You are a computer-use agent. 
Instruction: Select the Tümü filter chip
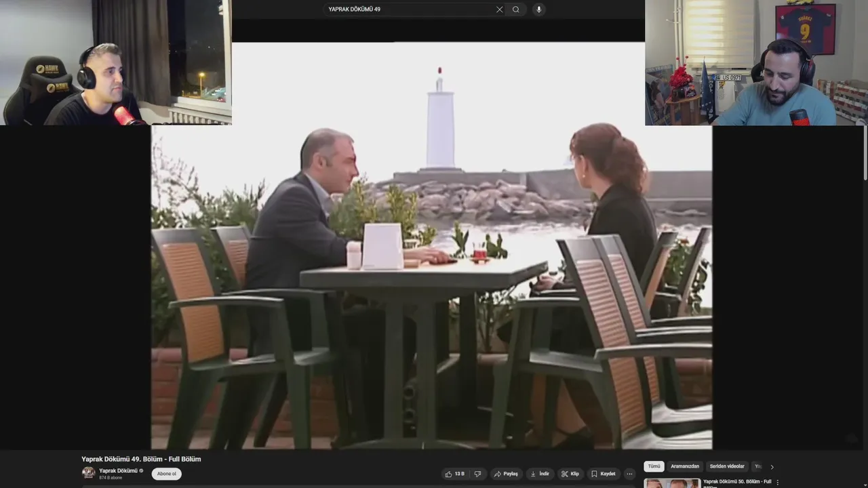pyautogui.click(x=654, y=466)
